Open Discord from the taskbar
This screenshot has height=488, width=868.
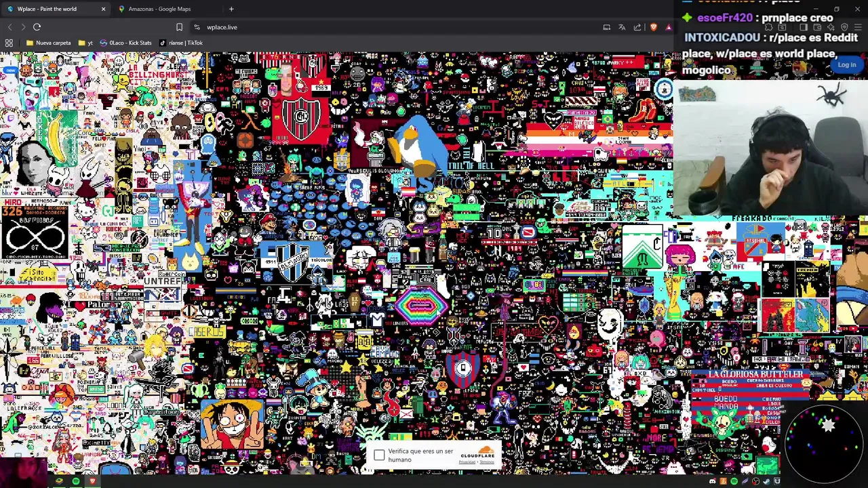tap(713, 481)
